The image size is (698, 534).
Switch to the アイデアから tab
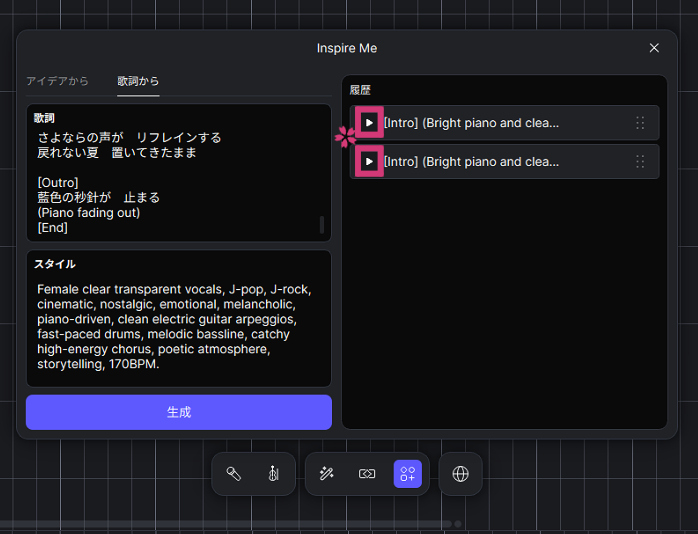pos(57,81)
